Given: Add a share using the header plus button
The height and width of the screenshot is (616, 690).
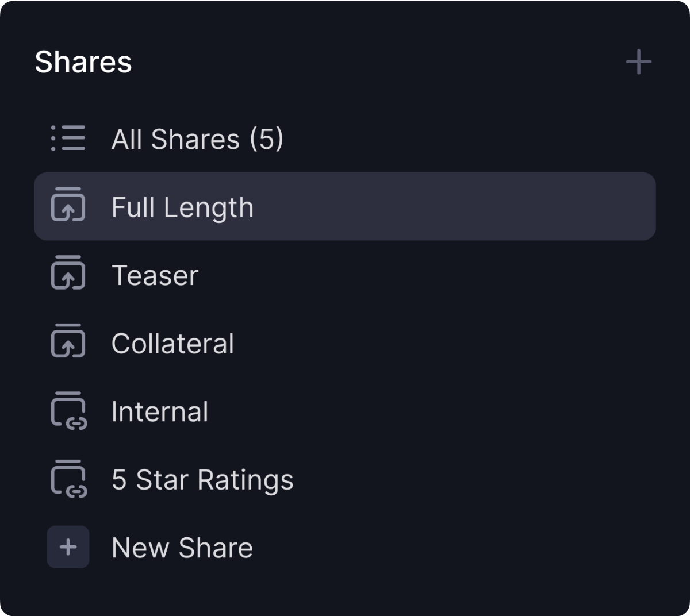Looking at the screenshot, I should 638,62.
